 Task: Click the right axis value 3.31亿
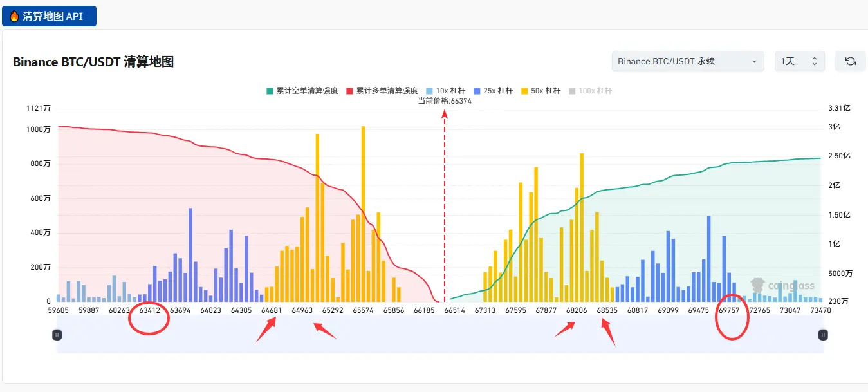[838, 108]
